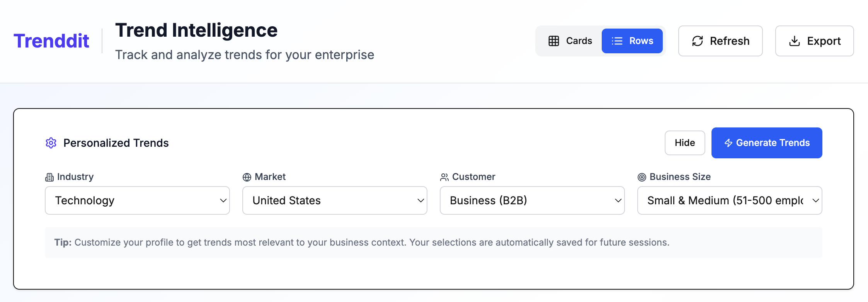This screenshot has width=868, height=302.
Task: Hide the Personalized Trends panel
Action: (684, 143)
